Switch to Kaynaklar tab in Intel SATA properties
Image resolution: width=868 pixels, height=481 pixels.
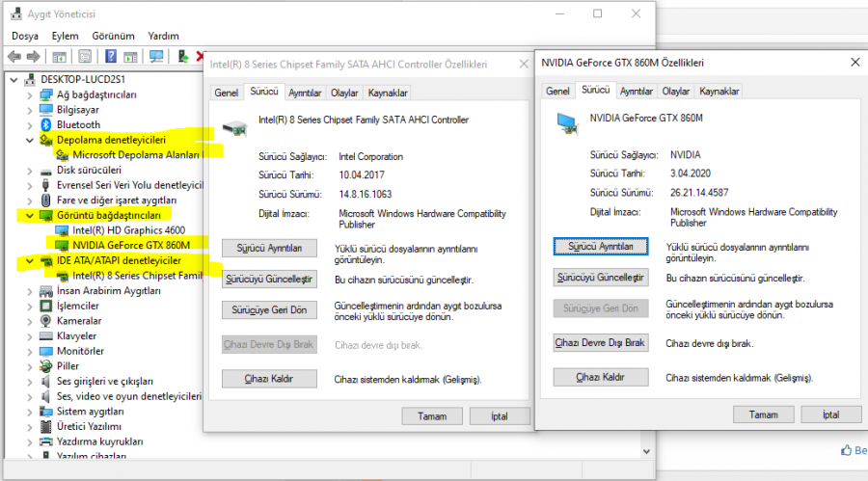[388, 93]
